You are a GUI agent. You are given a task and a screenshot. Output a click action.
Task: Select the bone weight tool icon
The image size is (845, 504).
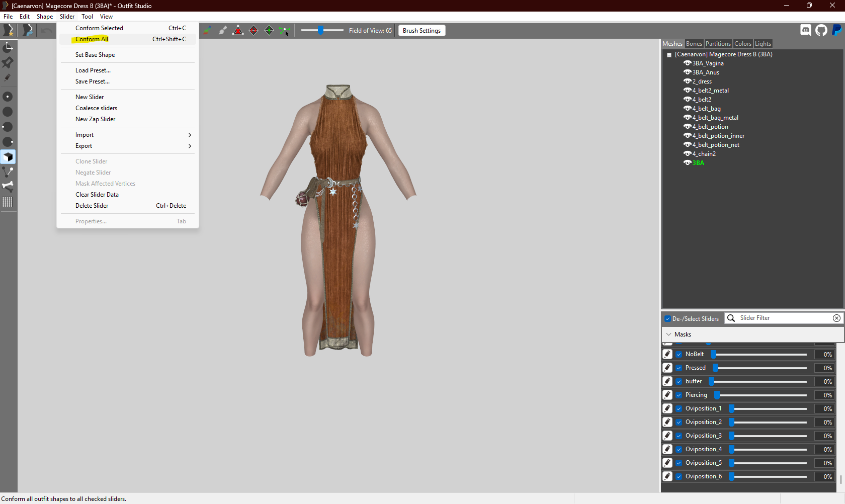tap(8, 187)
